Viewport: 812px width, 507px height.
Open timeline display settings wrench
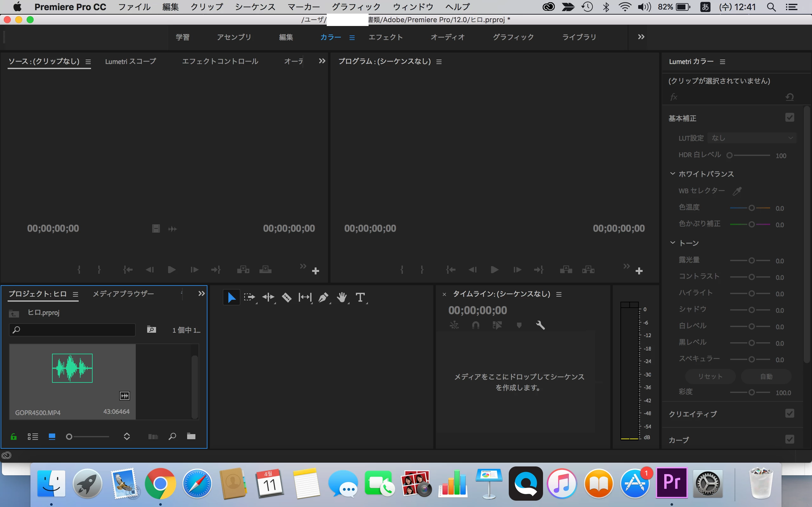coord(540,325)
